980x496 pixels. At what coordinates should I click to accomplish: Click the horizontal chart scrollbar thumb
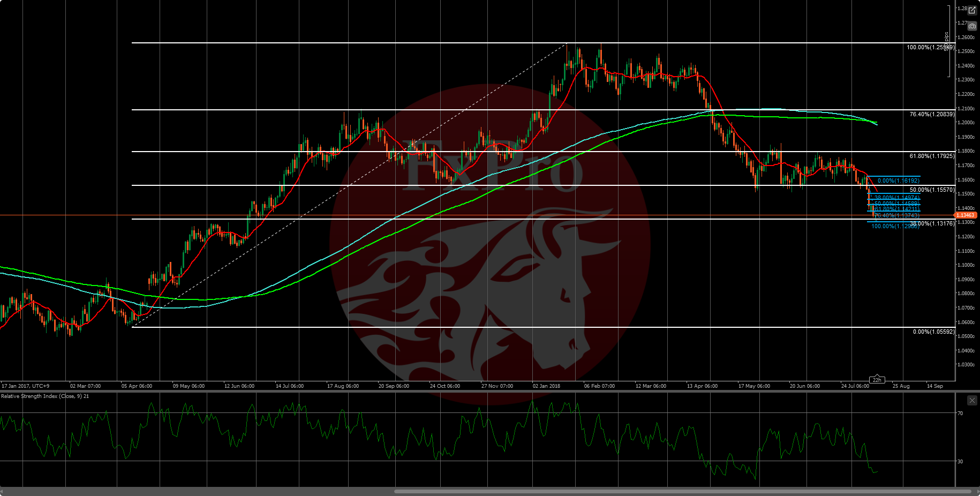pos(683,491)
